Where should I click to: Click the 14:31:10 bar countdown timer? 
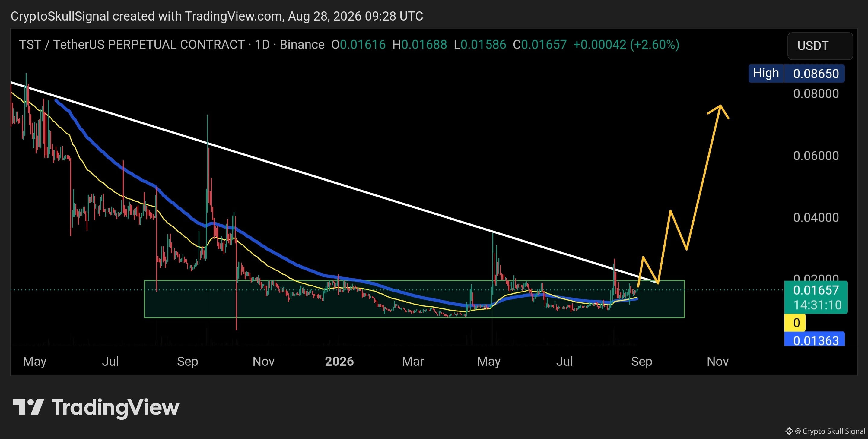pyautogui.click(x=817, y=305)
